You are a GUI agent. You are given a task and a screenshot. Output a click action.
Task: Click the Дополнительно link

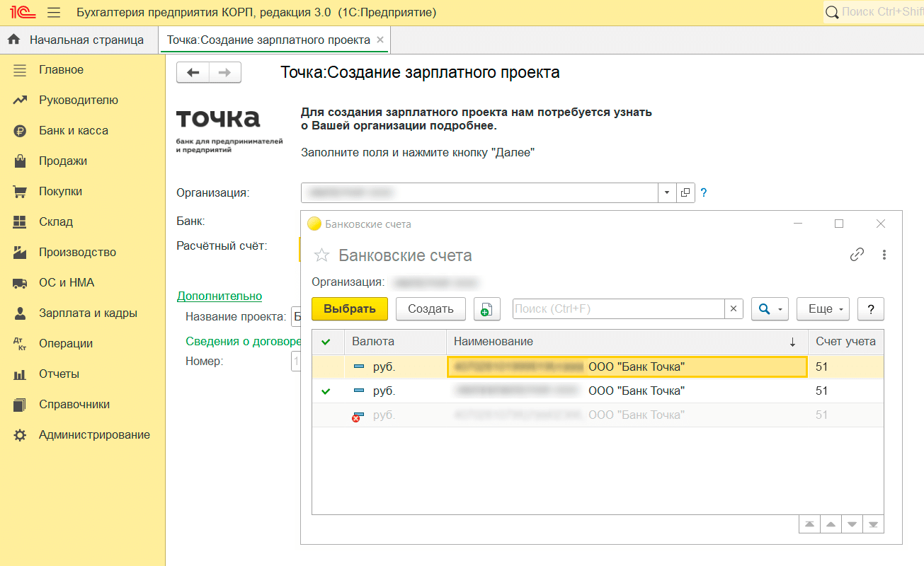[x=219, y=296]
